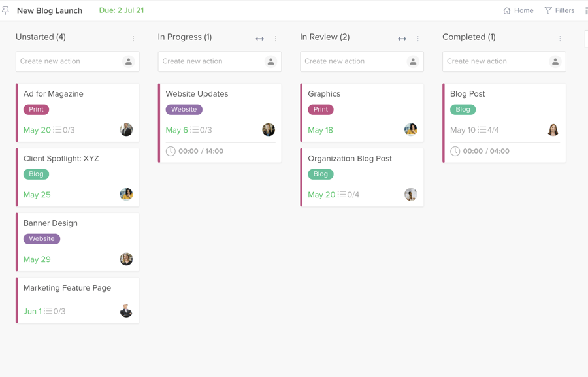Screen dimensions: 588x377
Task: Click assignee icon in In Review new action field
Action: point(413,61)
